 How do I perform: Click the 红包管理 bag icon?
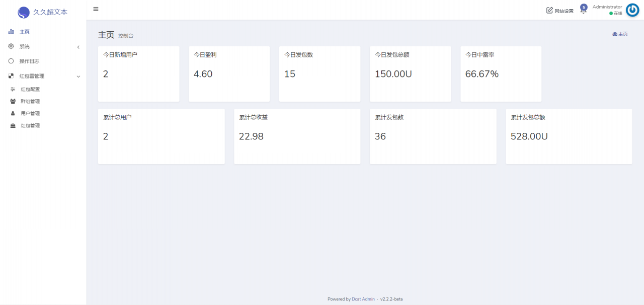13,125
